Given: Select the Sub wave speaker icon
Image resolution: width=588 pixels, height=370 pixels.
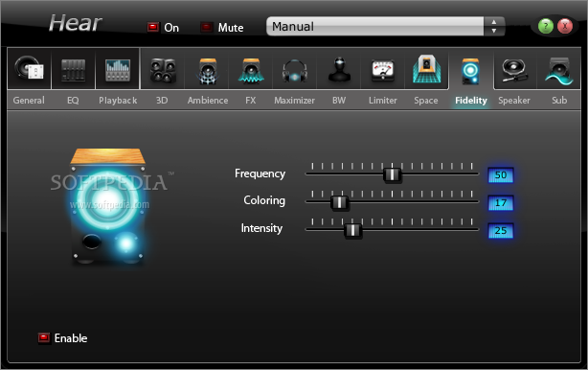Looking at the screenshot, I should click(x=558, y=71).
